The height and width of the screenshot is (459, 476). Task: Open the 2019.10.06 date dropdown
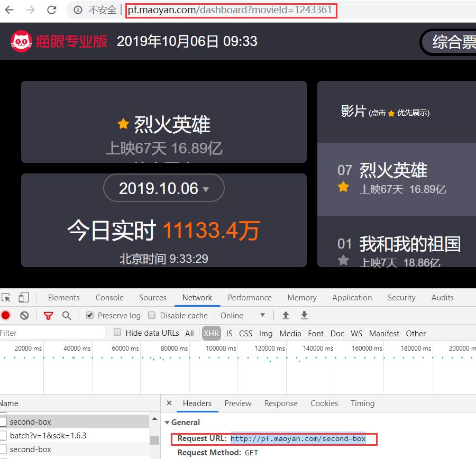164,188
